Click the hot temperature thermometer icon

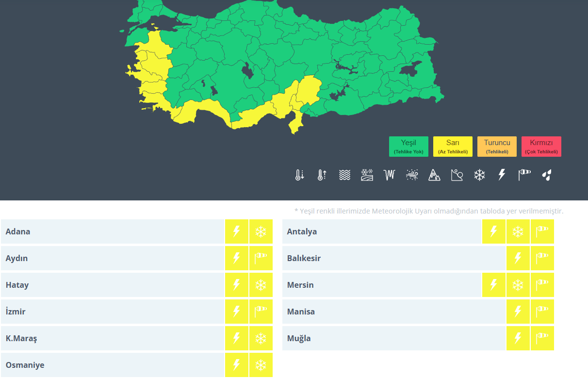coord(322,175)
